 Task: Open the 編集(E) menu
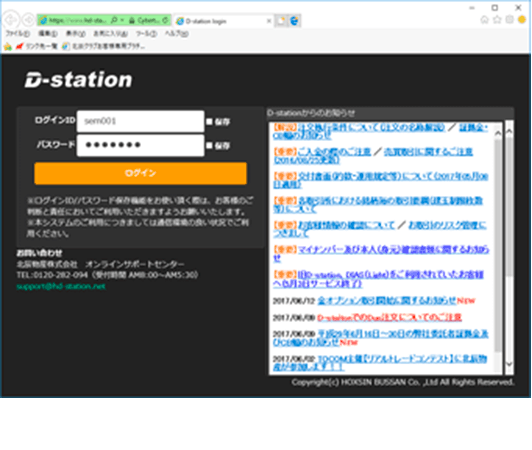tap(48, 33)
